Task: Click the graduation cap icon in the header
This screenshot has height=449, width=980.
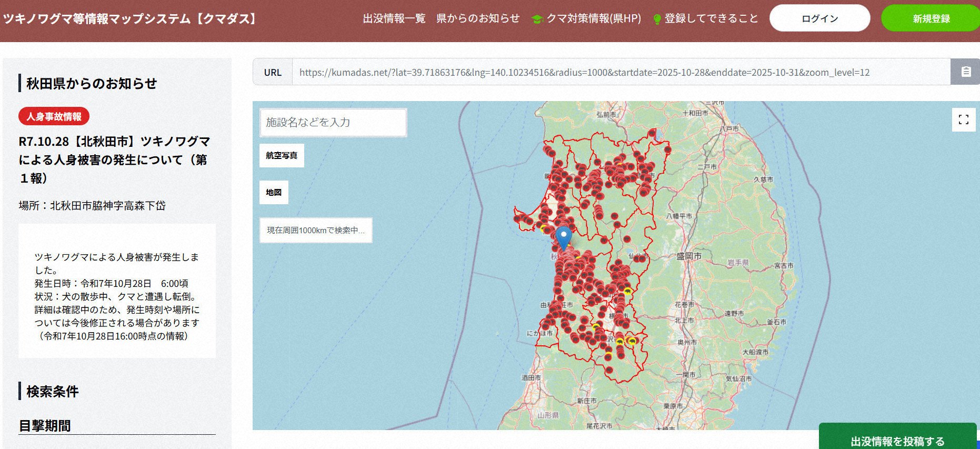Action: pos(537,19)
